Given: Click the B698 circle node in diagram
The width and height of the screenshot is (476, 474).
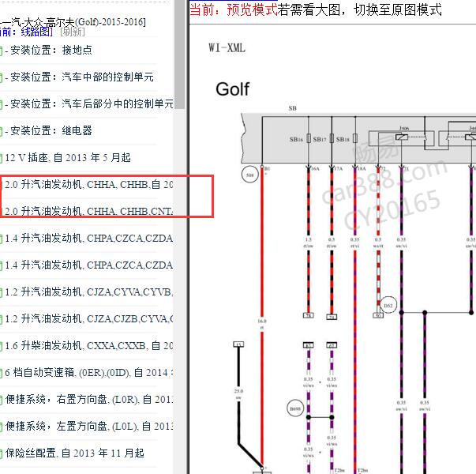Looking at the screenshot, I should click(x=295, y=408).
